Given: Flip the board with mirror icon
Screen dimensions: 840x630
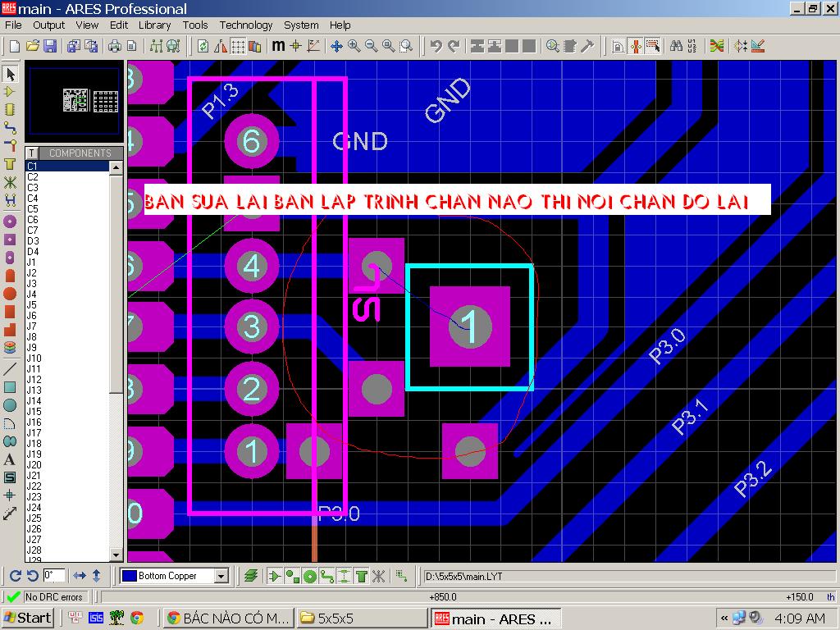Looking at the screenshot, I should [220, 47].
